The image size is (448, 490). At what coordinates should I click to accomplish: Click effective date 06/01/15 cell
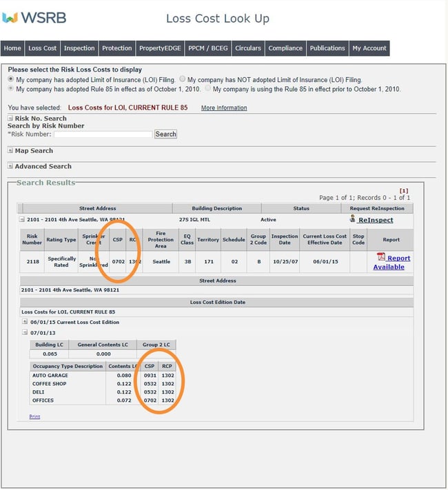[325, 262]
